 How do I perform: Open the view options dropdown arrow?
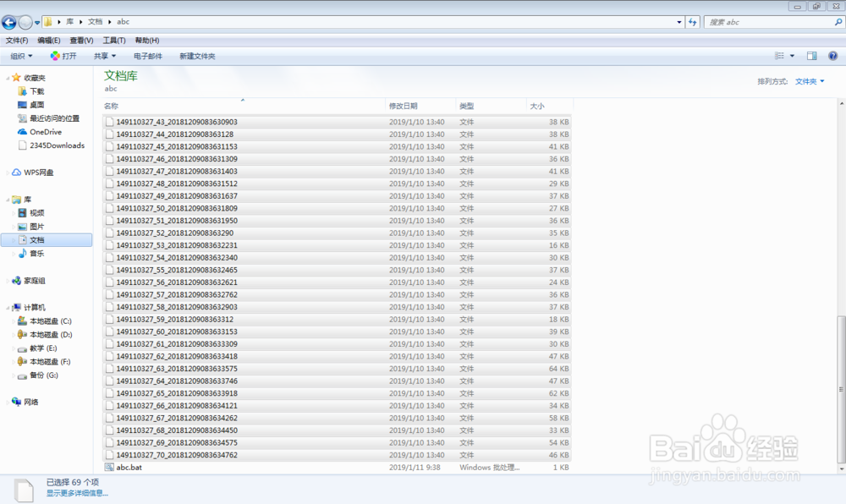pos(792,56)
